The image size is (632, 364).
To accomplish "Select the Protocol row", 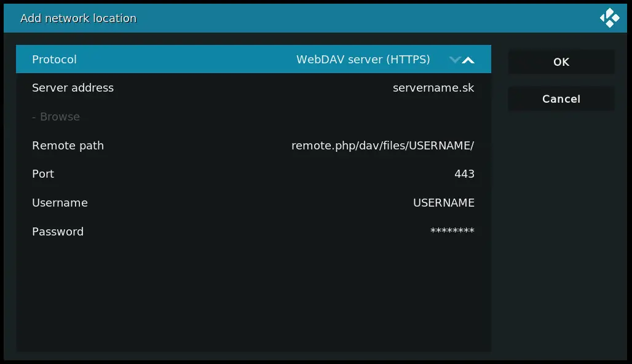I will click(x=253, y=59).
